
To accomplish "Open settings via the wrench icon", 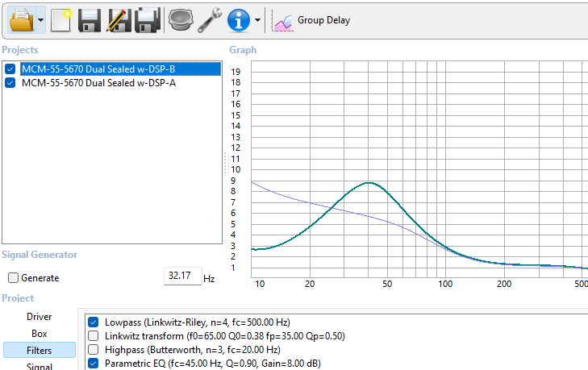I will pyautogui.click(x=209, y=20).
